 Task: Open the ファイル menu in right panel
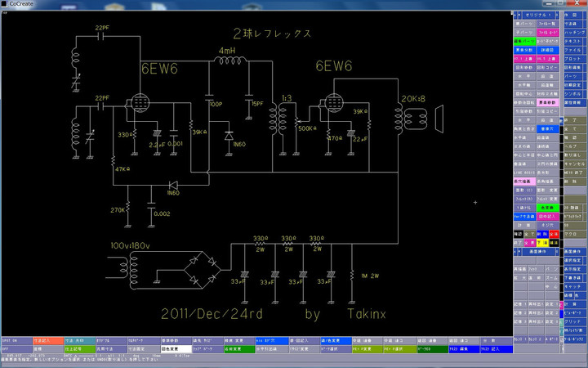(574, 49)
